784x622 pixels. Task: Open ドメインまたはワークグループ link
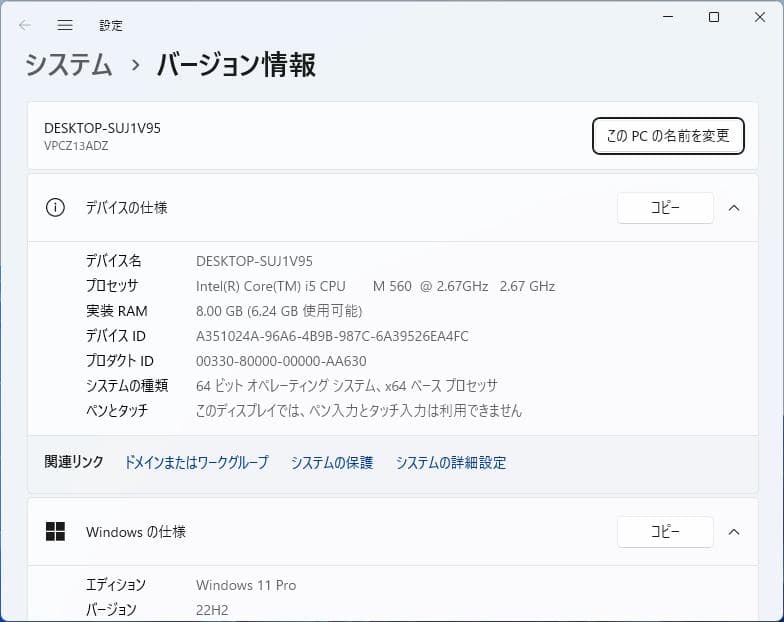196,462
